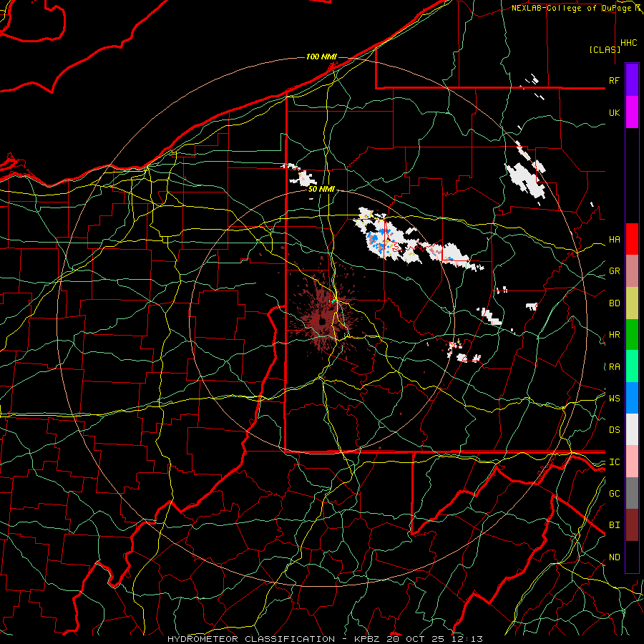Viewport: 644px width, 644px height.
Task: Click the dusty pink GR legend swatch
Action: (x=632, y=271)
